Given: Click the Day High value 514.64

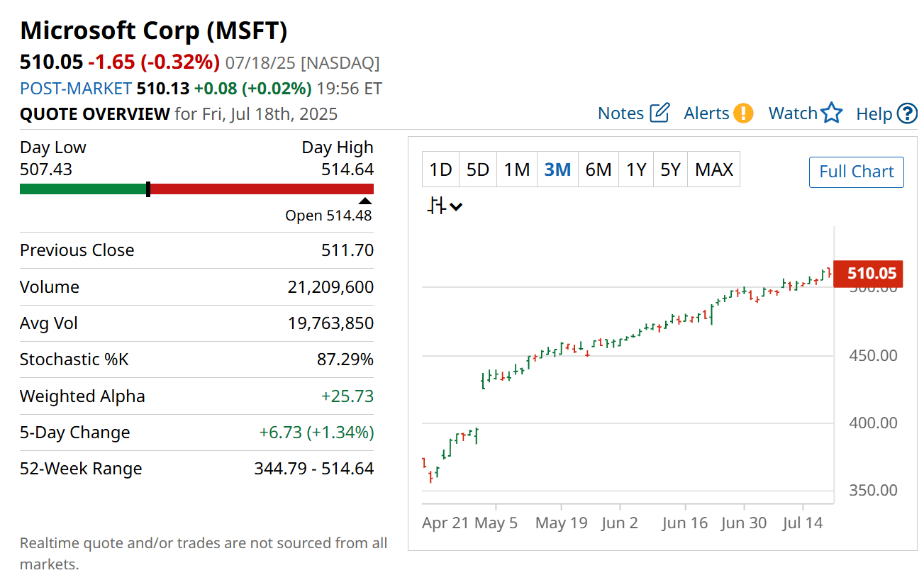Looking at the screenshot, I should click(347, 169).
